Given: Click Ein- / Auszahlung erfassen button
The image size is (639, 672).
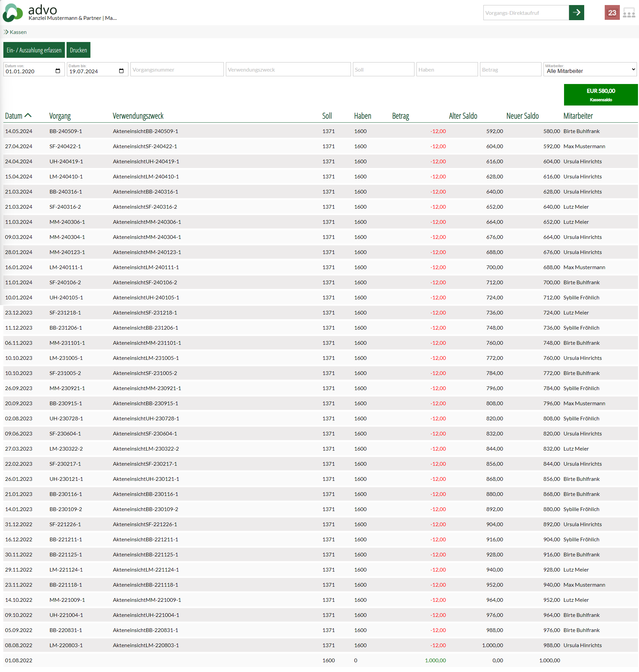Looking at the screenshot, I should (34, 50).
